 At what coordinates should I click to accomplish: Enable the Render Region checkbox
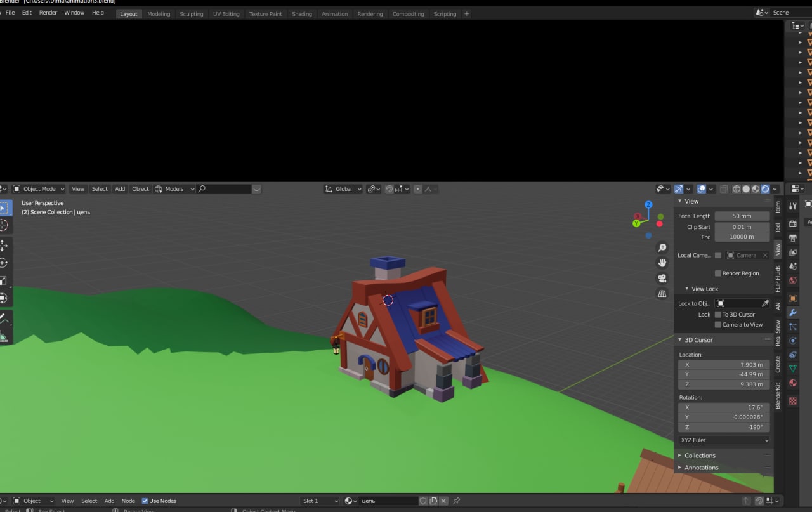[718, 273]
